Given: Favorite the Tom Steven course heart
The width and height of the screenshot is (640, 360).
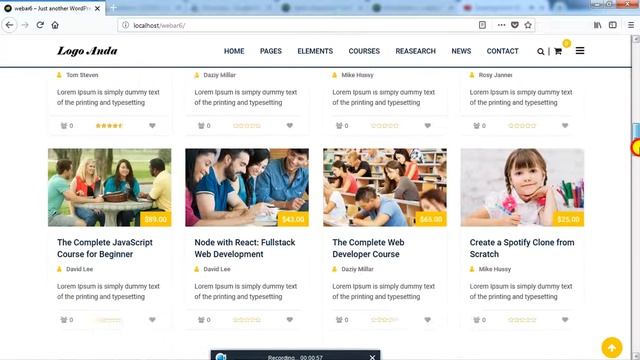Looking at the screenshot, I should (x=152, y=126).
